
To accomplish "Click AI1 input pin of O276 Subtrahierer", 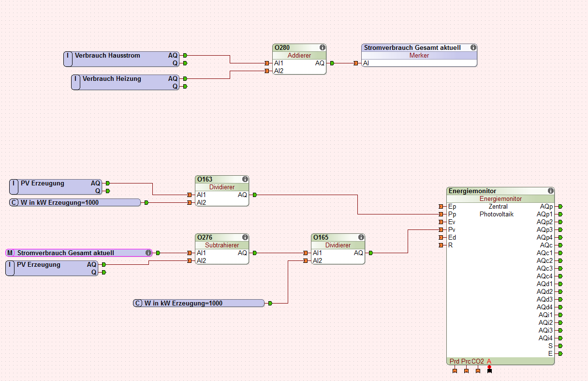I will tap(191, 253).
